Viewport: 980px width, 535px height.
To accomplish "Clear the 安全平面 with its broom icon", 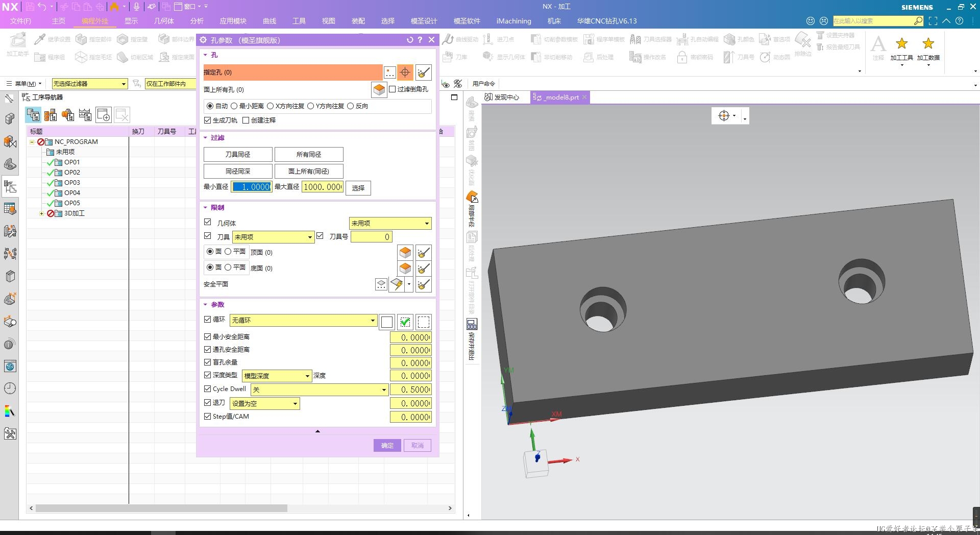I will (424, 284).
